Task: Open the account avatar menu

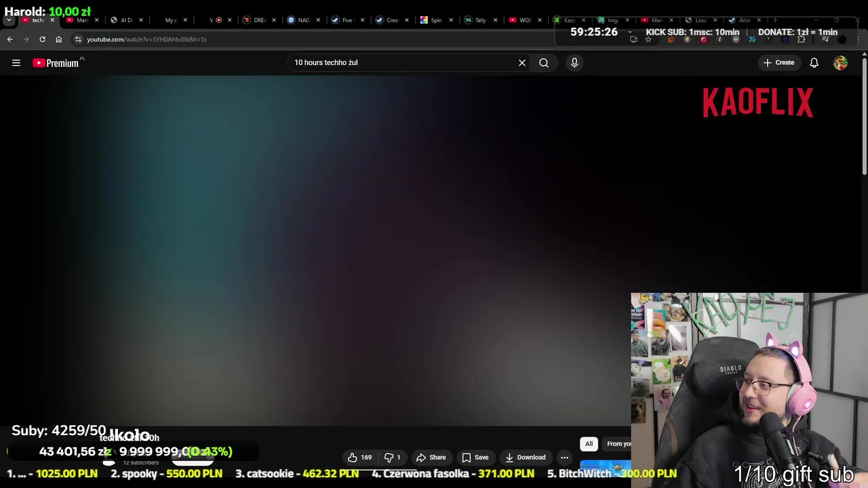Action: click(x=840, y=63)
